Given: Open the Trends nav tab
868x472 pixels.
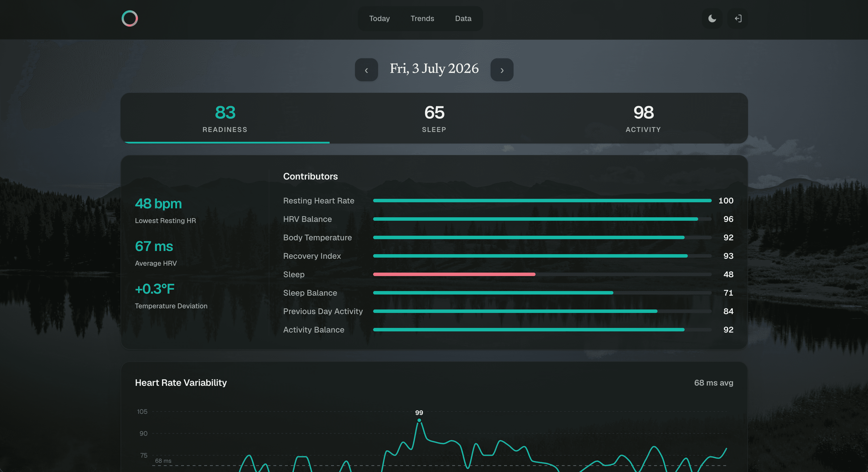Looking at the screenshot, I should click(x=422, y=18).
